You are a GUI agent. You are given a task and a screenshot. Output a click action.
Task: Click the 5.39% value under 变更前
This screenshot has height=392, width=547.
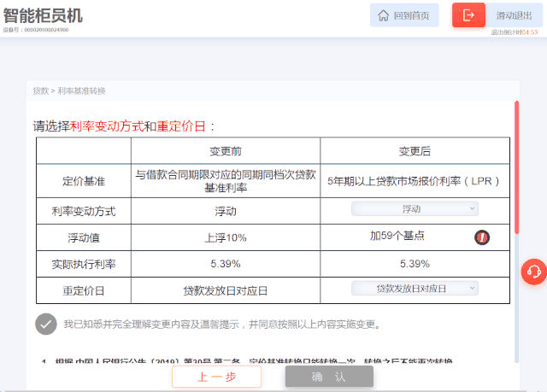tap(226, 264)
